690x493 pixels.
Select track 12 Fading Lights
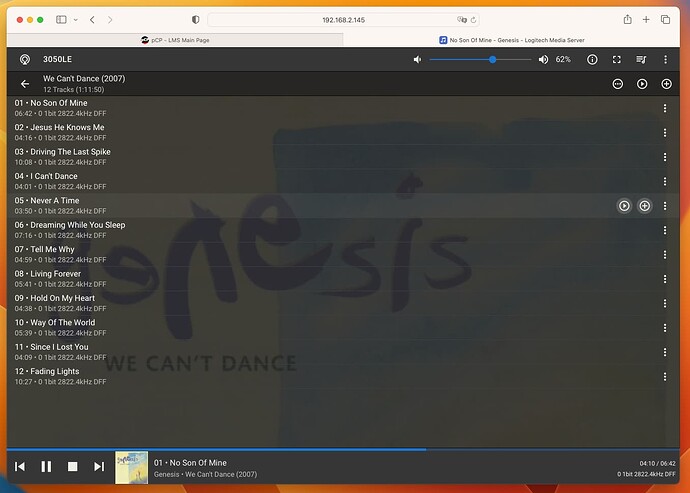click(343, 377)
